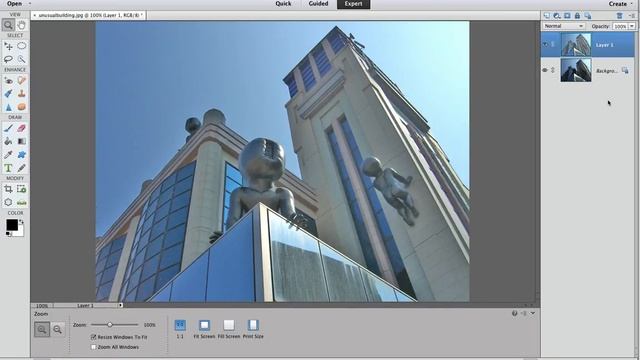Select the Eraser tool

tap(22, 128)
